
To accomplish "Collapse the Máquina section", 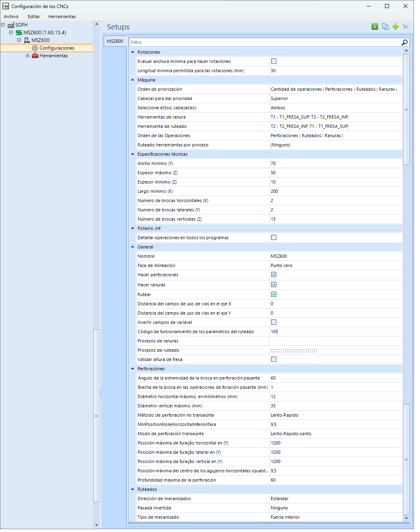I will (132, 80).
